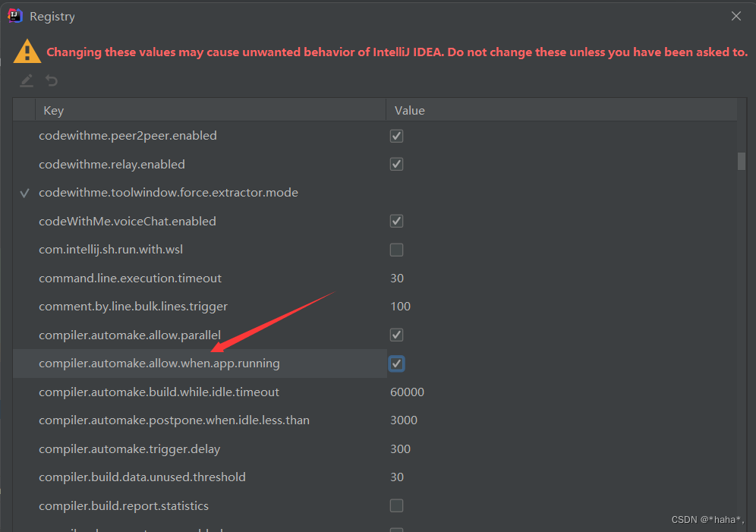Viewport: 756px width, 532px height.
Task: Click the yellow warning triangle icon
Action: point(27,51)
